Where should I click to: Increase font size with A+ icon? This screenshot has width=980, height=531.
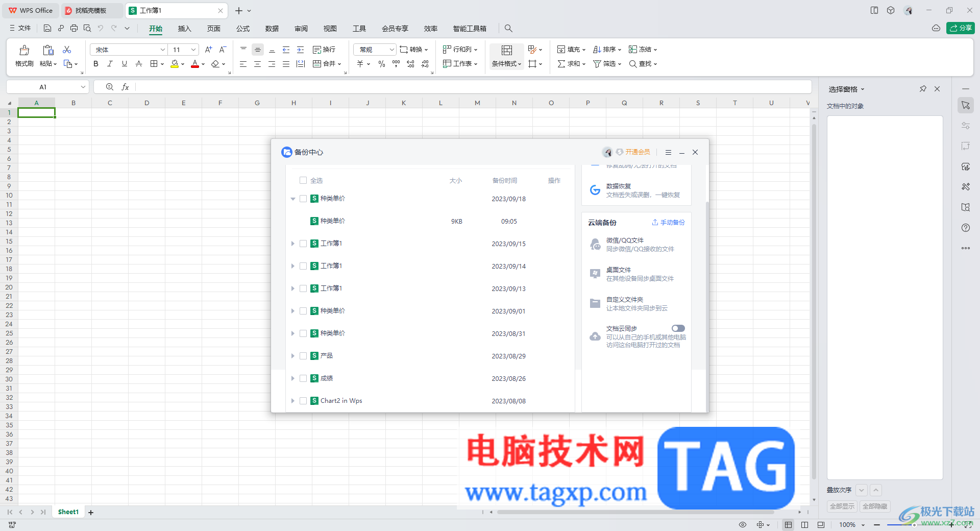(x=208, y=50)
